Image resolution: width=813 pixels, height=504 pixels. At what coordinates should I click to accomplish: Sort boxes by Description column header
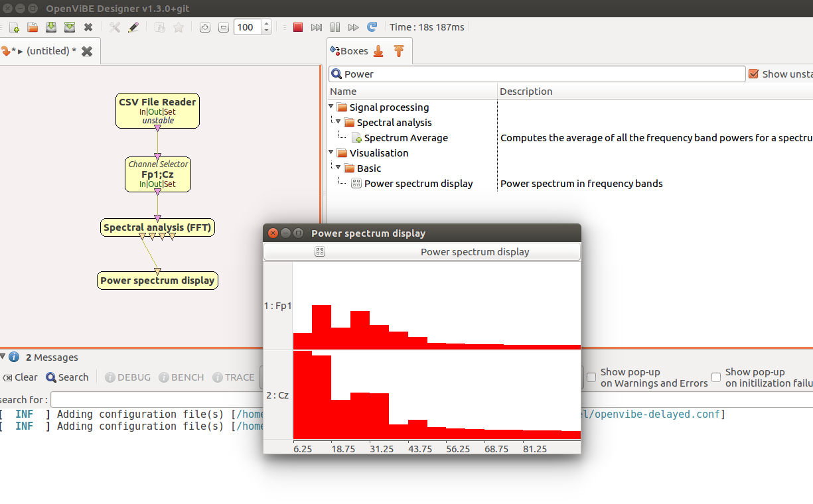tap(655, 92)
